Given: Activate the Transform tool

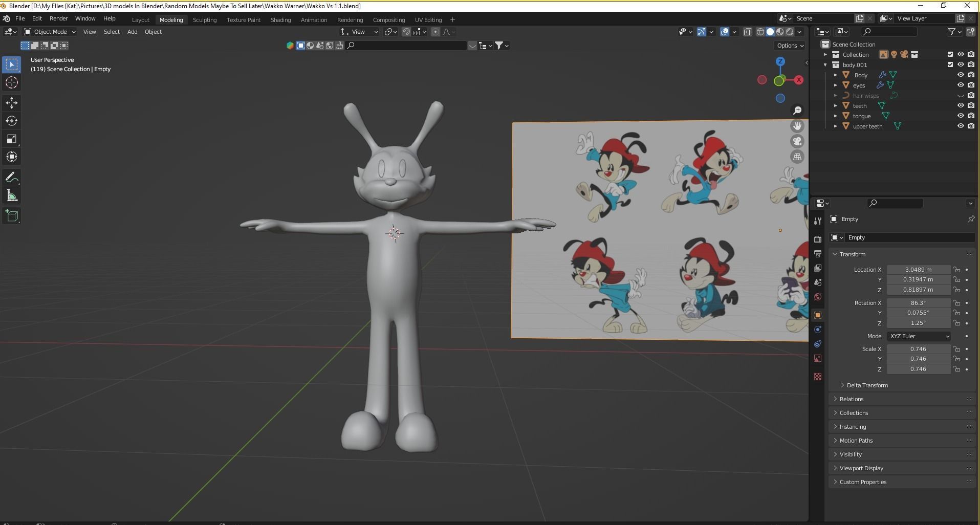Looking at the screenshot, I should click(x=12, y=157).
